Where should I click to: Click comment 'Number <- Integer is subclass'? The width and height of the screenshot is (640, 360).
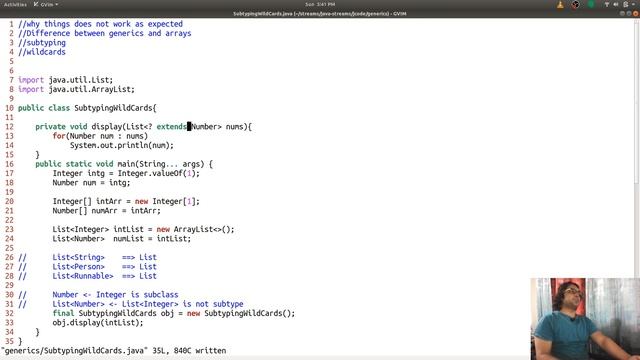115,294
